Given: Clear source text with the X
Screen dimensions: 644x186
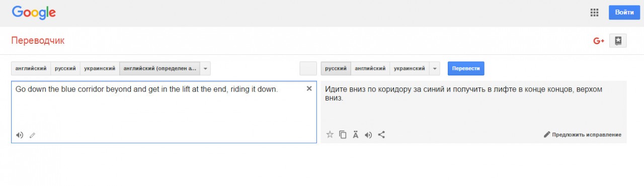Looking at the screenshot, I should (x=309, y=88).
